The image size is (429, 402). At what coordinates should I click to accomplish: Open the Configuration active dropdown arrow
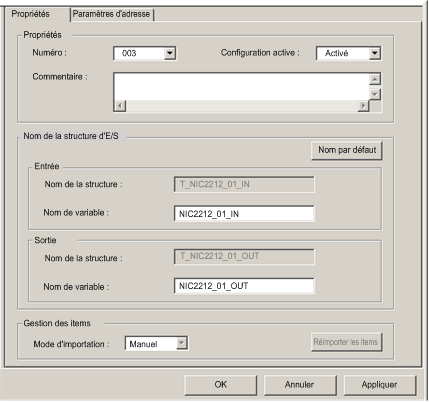(x=375, y=53)
